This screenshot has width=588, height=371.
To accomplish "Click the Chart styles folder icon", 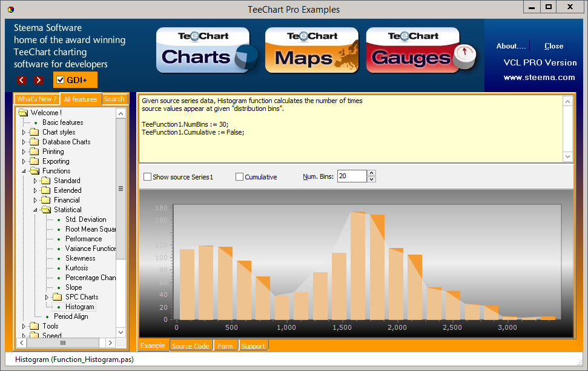I will pos(35,132).
